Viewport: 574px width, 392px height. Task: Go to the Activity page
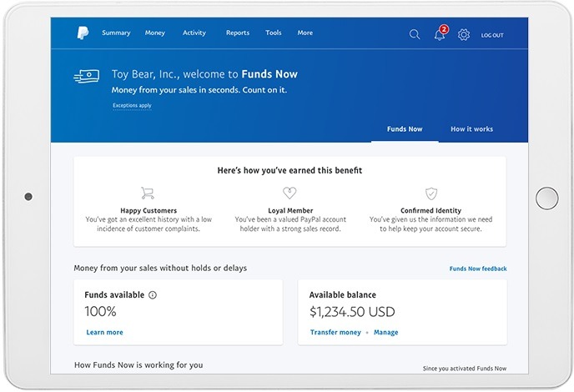[x=194, y=33]
